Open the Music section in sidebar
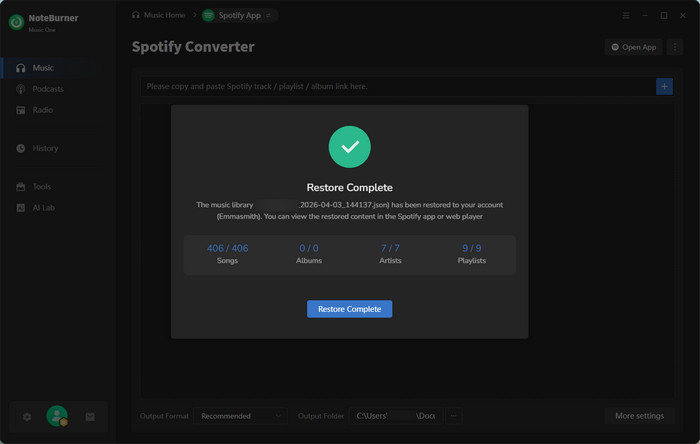Image resolution: width=700 pixels, height=444 pixels. pos(43,68)
